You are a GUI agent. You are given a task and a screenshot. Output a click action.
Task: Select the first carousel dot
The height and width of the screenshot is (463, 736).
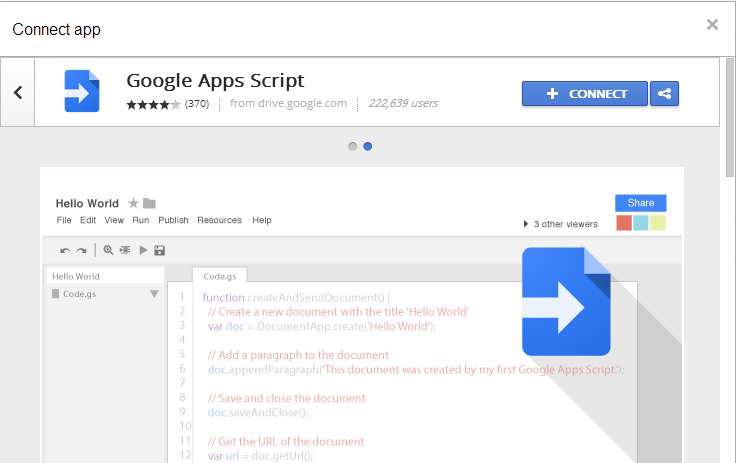[353, 147]
